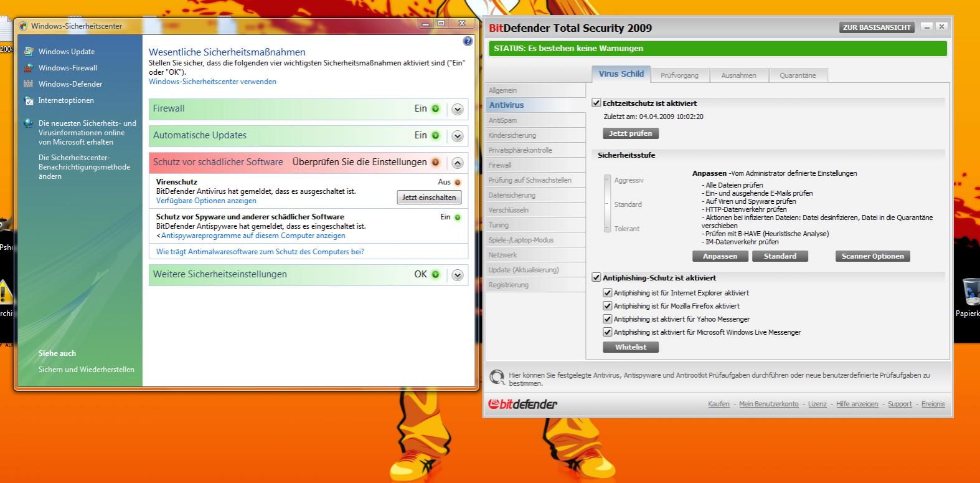Uncheck Antiphishing for Windows Live Messenger

tap(608, 332)
